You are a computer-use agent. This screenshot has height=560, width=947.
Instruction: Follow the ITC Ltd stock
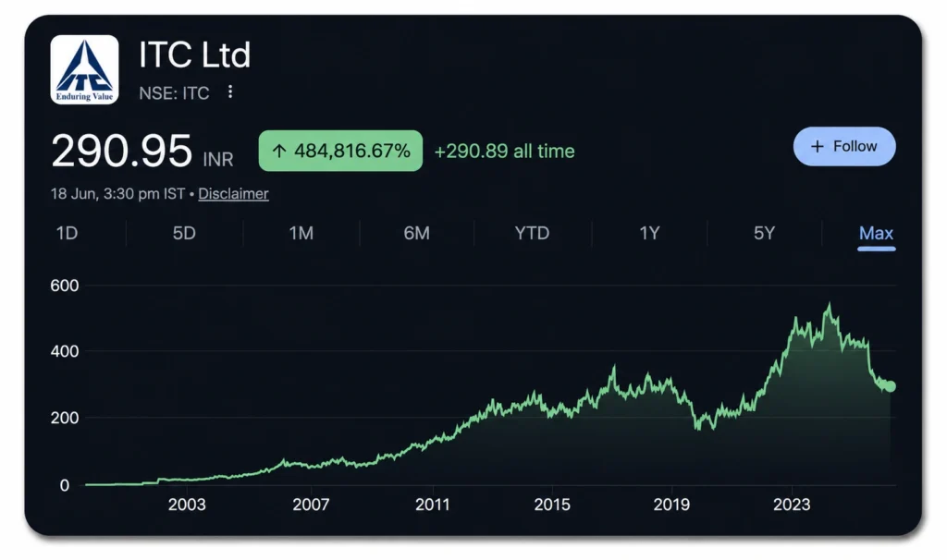[x=844, y=147]
